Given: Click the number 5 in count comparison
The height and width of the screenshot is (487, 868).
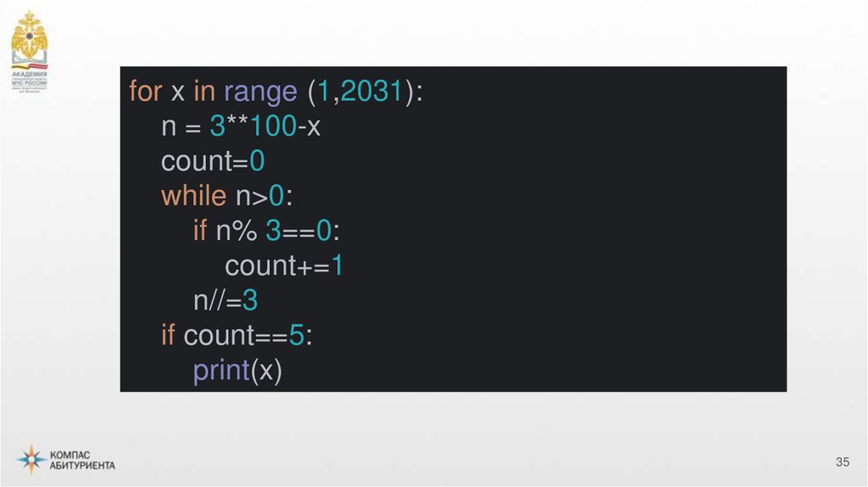Looking at the screenshot, I should [x=296, y=335].
